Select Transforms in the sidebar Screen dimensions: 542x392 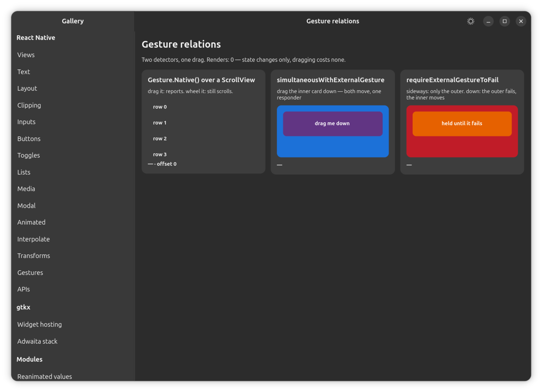pyautogui.click(x=73, y=256)
